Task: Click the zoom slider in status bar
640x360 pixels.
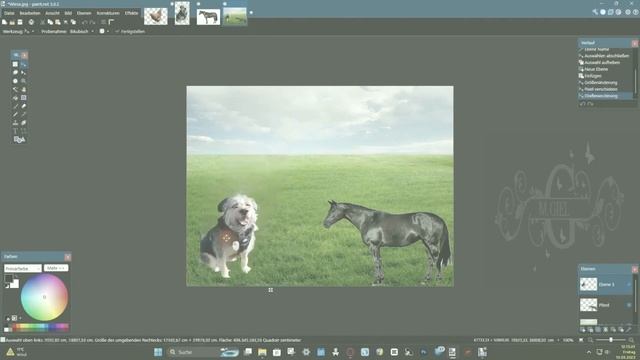Action: coord(611,340)
